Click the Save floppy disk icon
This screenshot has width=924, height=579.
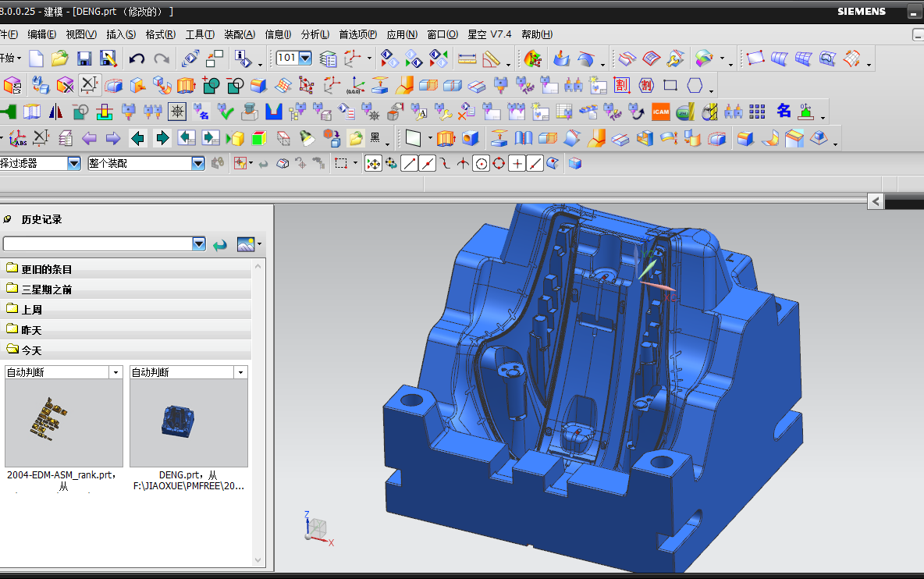tap(84, 59)
